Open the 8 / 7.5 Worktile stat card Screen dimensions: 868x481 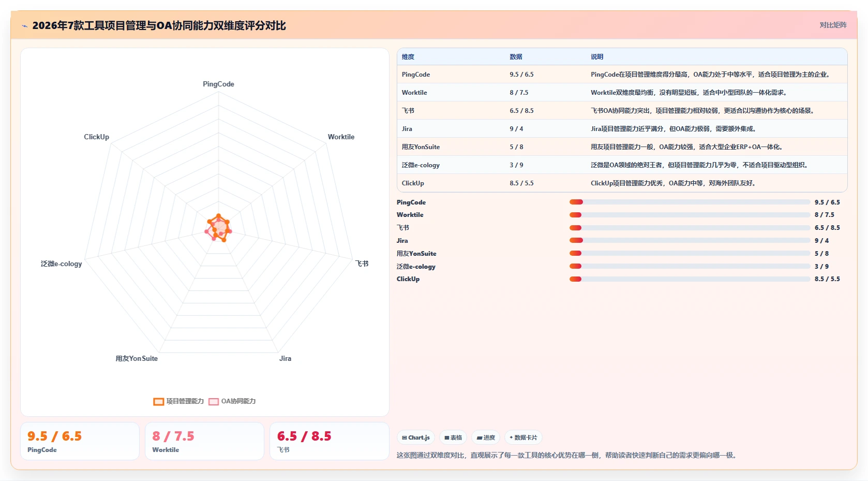click(x=204, y=441)
